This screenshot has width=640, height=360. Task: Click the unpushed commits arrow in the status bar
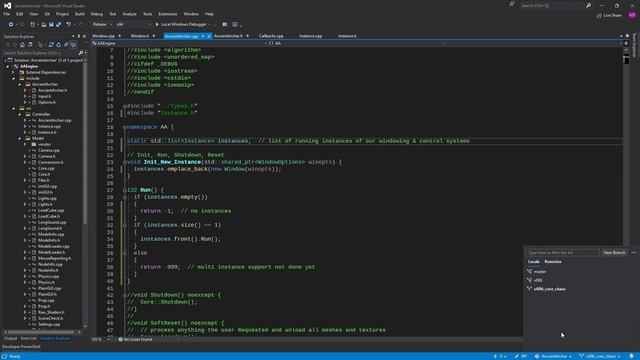496,356
